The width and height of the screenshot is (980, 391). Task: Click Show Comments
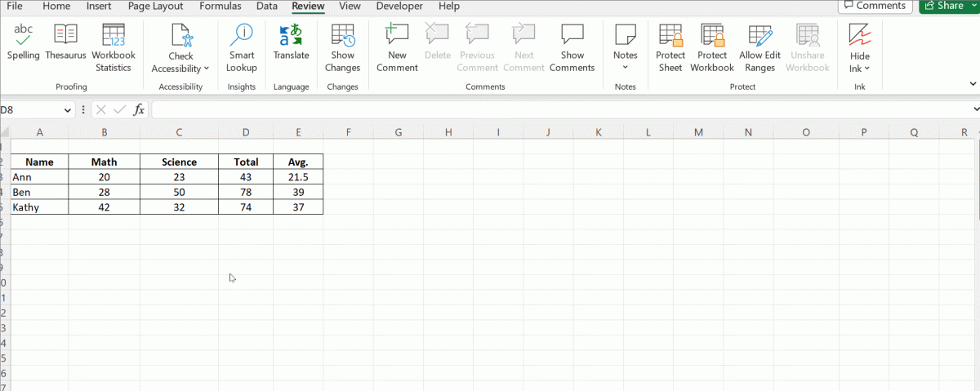coord(572,47)
